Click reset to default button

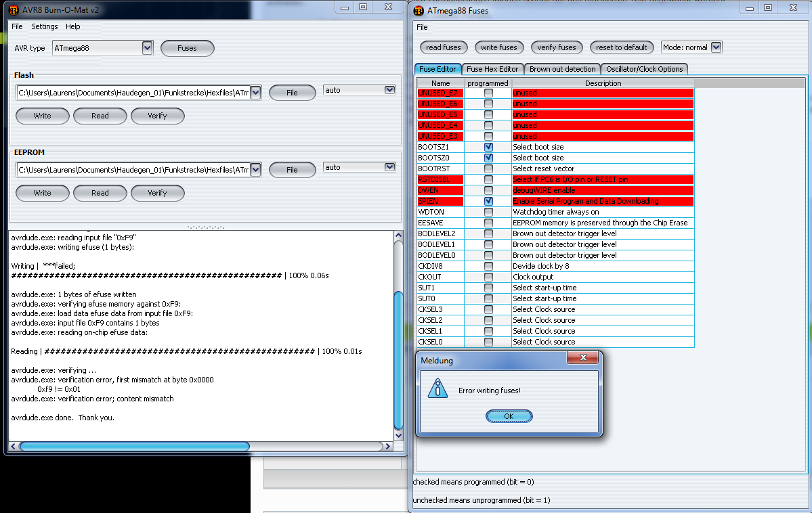pos(622,47)
